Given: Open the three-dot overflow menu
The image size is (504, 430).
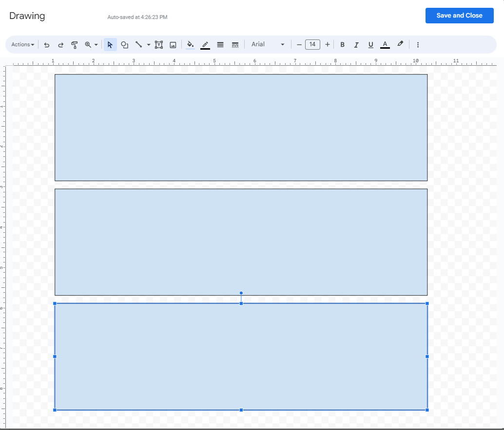Looking at the screenshot, I should coord(418,44).
